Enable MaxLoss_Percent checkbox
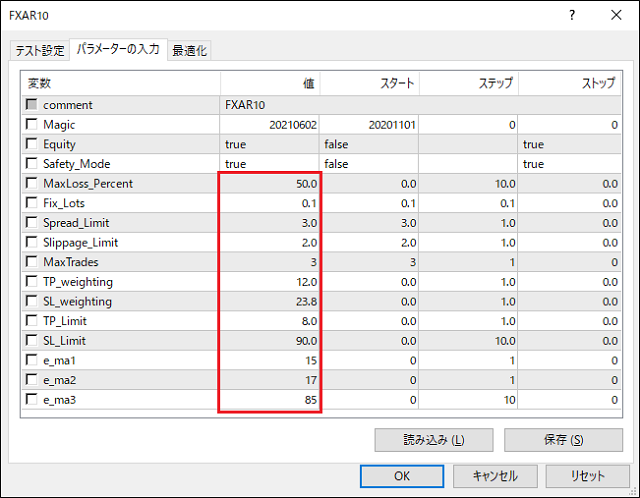This screenshot has height=498, width=640. pos(31,183)
